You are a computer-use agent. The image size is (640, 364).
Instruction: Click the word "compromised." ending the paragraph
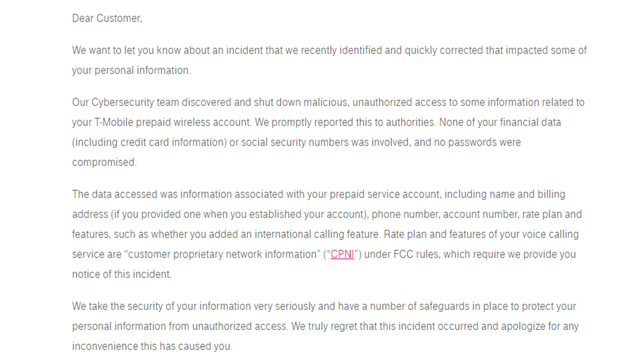(104, 162)
